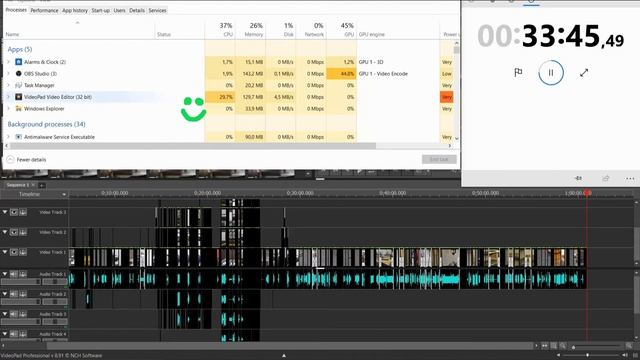Sort processes by the GPU column header
The width and height of the screenshot is (640, 360).
pyautogui.click(x=342, y=29)
